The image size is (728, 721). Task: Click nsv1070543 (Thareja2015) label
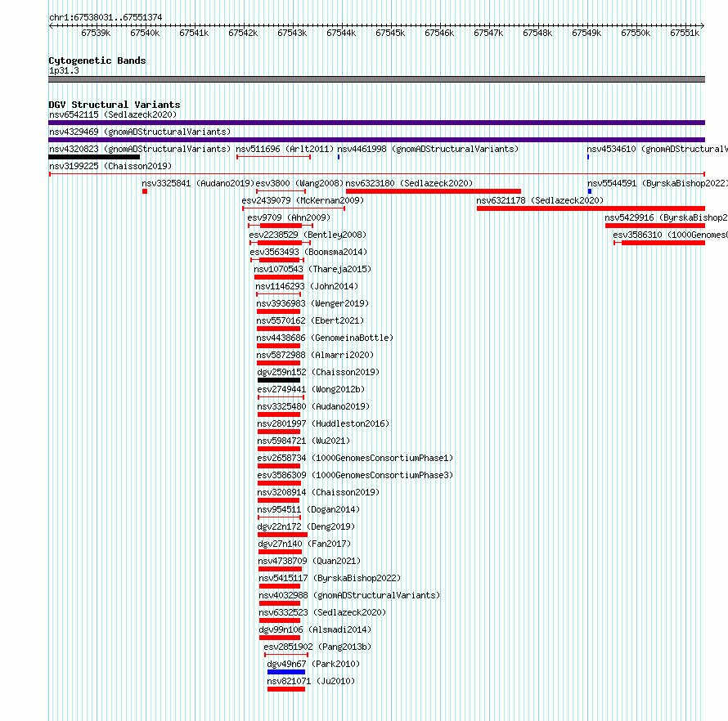tap(312, 269)
